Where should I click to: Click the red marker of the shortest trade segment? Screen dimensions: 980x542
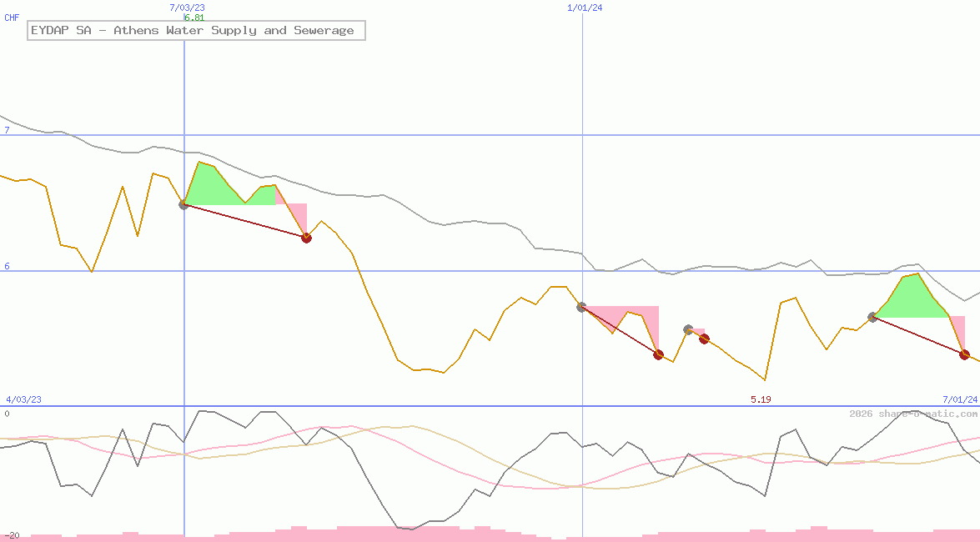(x=704, y=339)
